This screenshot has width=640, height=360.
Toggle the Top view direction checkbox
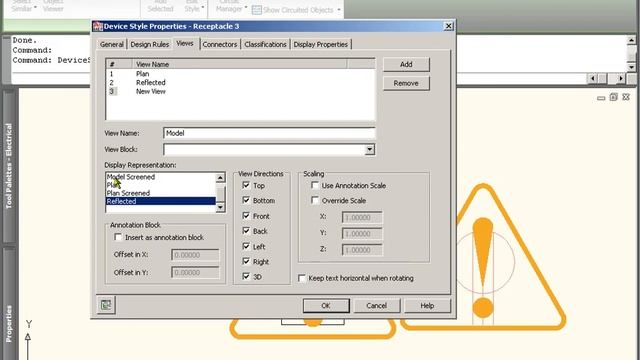(246, 185)
